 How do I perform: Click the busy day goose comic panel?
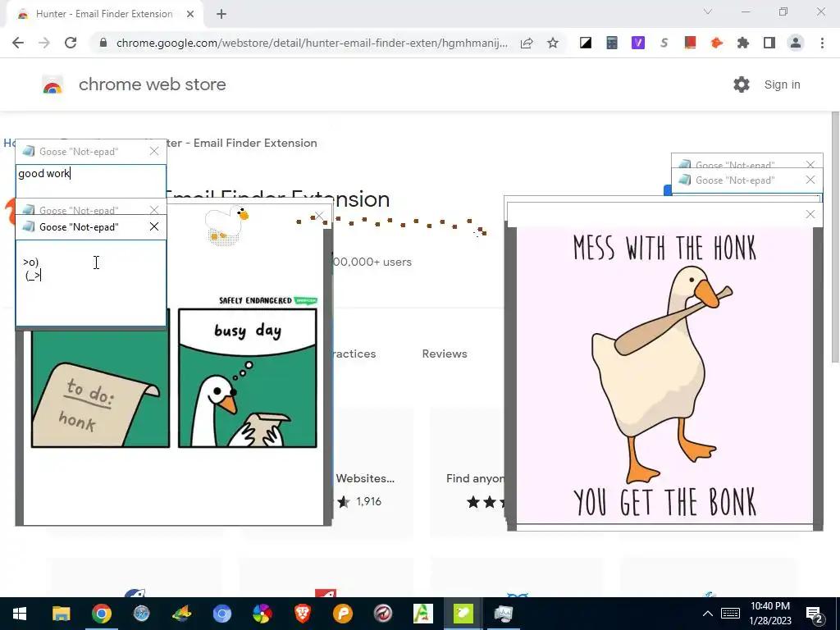[x=248, y=377]
